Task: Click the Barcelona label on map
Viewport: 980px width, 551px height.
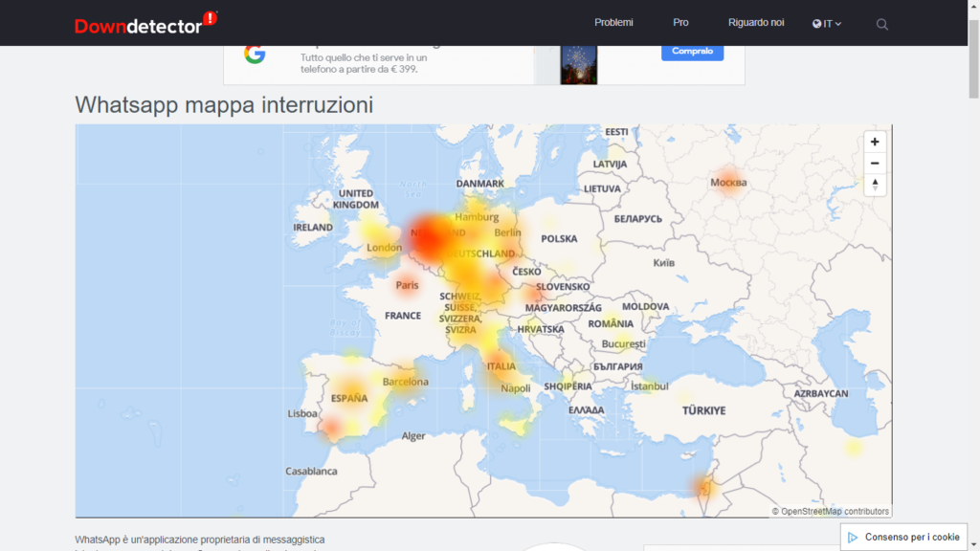Action: point(406,382)
